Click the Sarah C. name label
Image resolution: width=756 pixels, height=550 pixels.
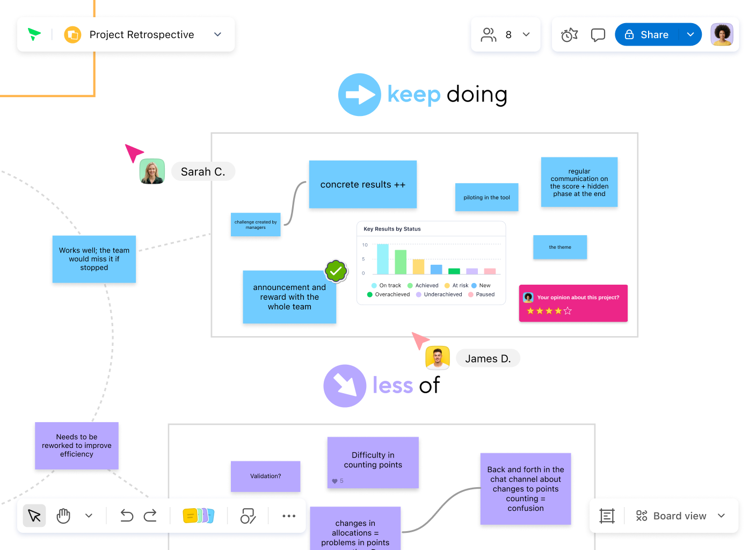[203, 172]
